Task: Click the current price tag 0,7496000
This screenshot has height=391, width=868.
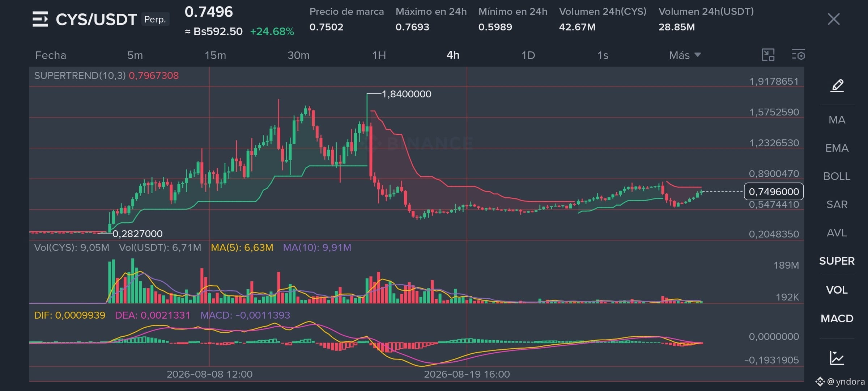Action: (x=774, y=192)
